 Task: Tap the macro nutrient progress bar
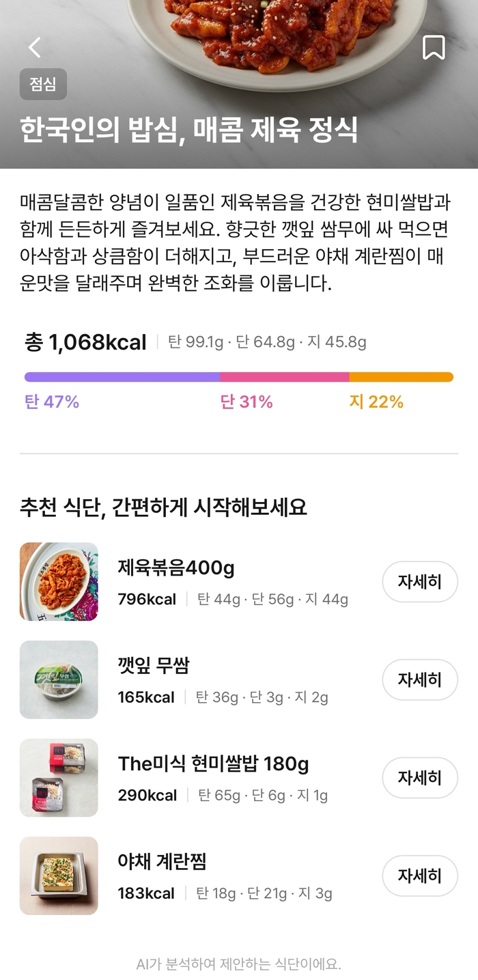click(239, 376)
